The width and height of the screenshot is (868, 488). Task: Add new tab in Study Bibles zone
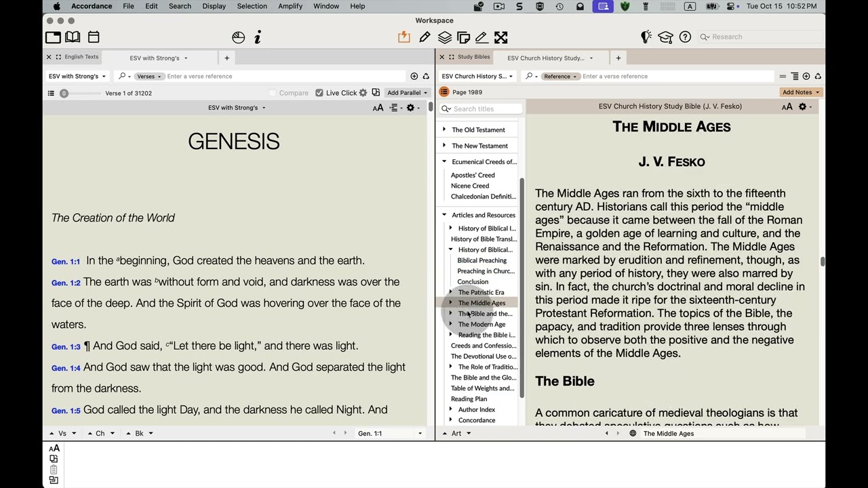click(618, 58)
